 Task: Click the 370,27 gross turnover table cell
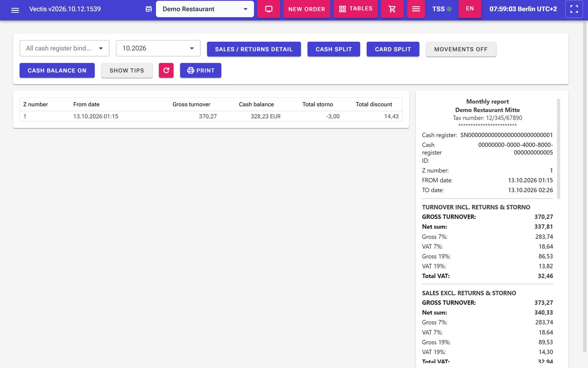coord(208,116)
